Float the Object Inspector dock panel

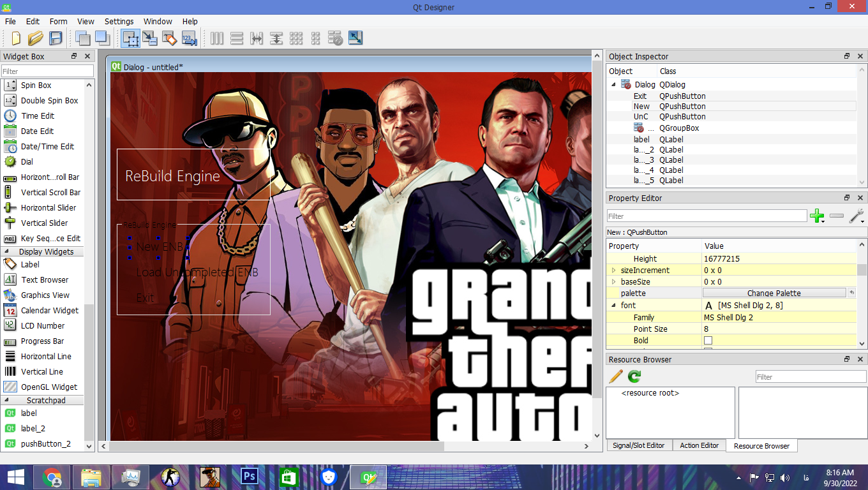(847, 56)
